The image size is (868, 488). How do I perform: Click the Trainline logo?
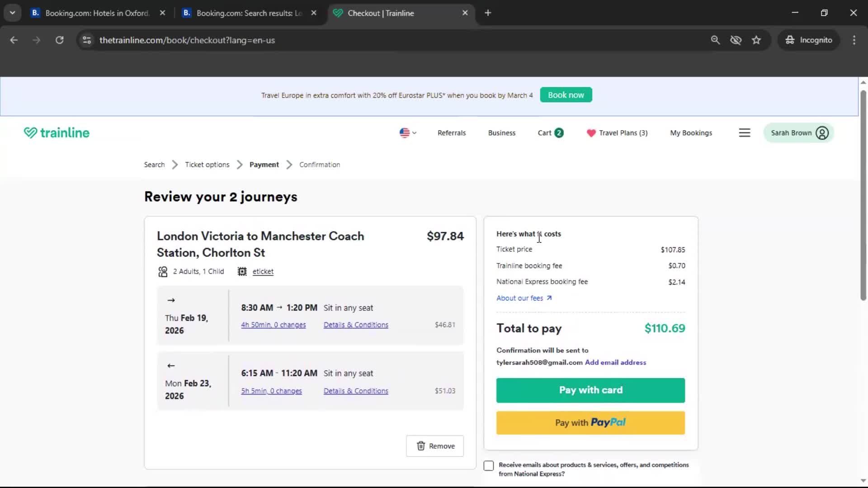[56, 132]
